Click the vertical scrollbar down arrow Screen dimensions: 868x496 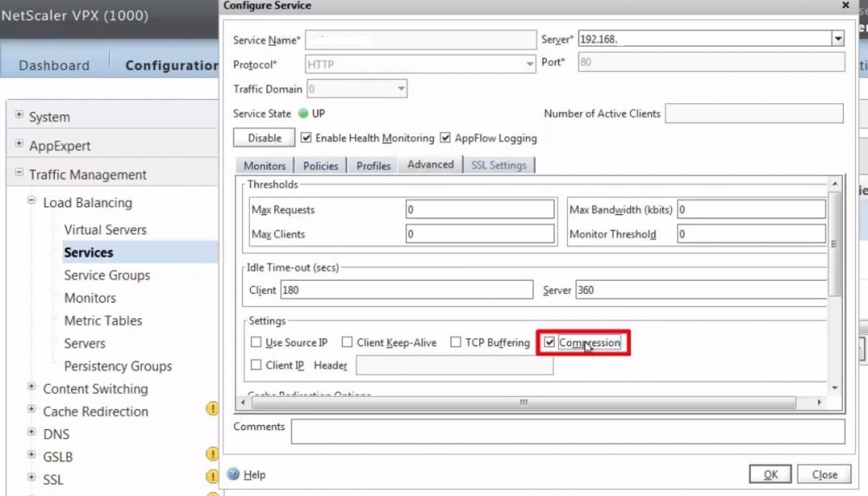(835, 388)
